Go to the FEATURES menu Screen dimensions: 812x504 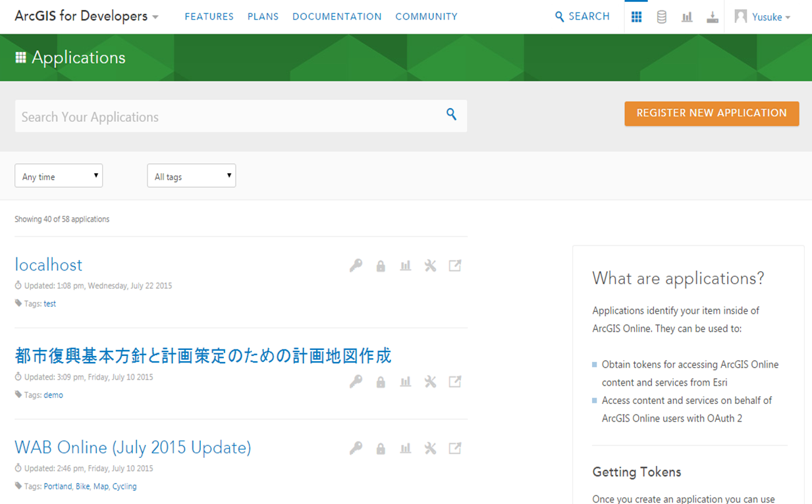pos(209,16)
